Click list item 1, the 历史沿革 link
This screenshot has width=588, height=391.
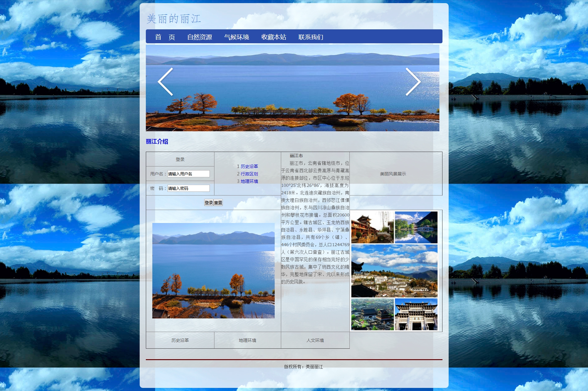click(x=249, y=166)
